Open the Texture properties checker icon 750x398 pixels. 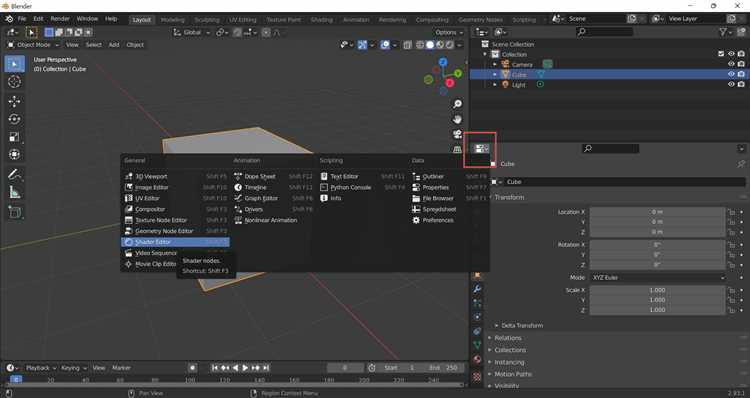[477, 377]
